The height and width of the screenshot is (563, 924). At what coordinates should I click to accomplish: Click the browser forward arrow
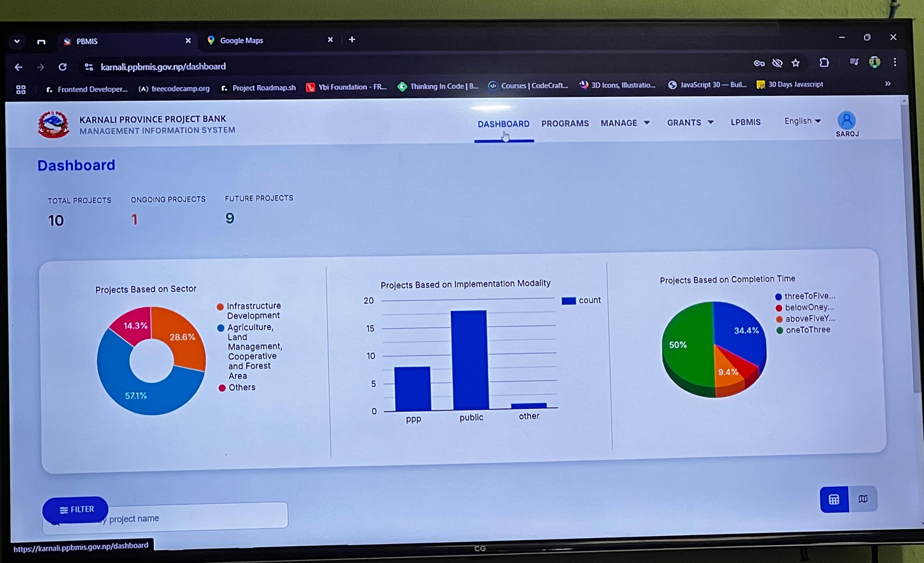(40, 67)
